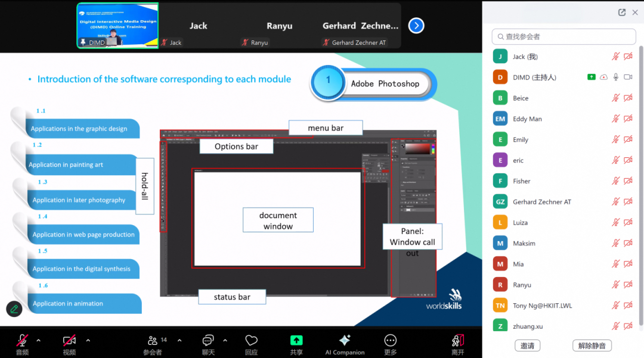The height and width of the screenshot is (358, 644).
Task: Click the muted mic icon in Luiza's row
Action: click(x=615, y=223)
